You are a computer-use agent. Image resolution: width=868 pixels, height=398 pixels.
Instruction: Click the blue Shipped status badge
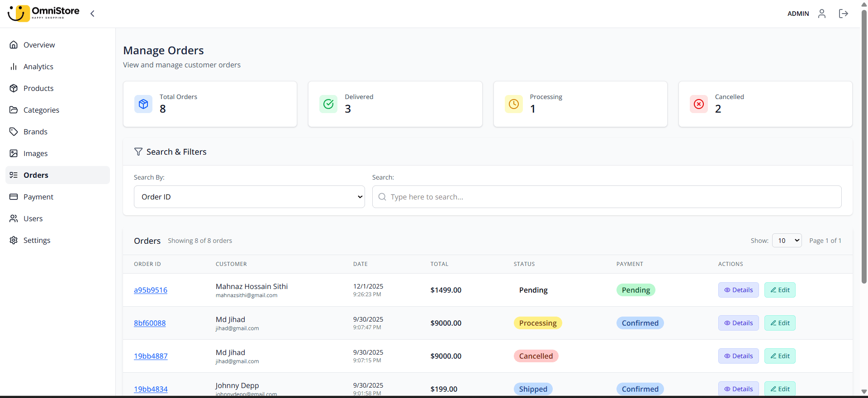(533, 389)
